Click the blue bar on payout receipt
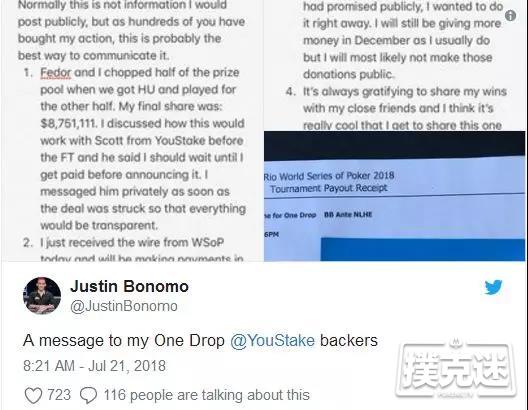This screenshot has height=410, width=528. (423, 250)
